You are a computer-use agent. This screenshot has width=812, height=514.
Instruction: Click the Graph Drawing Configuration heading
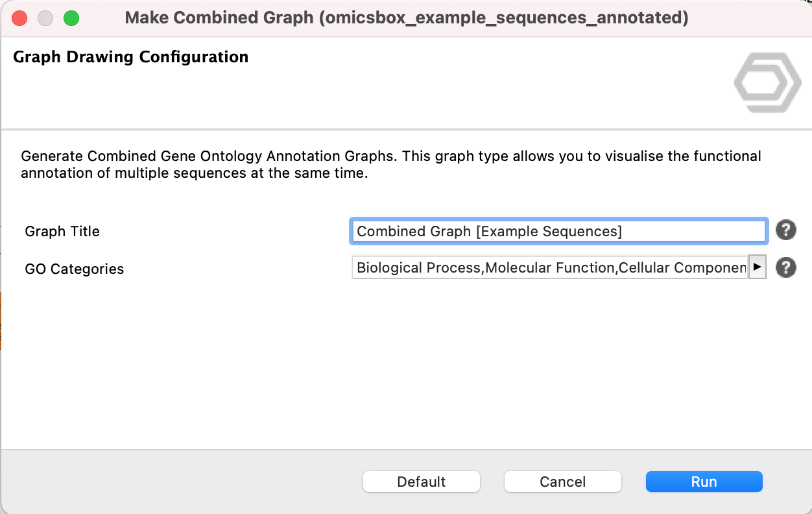[x=130, y=57]
